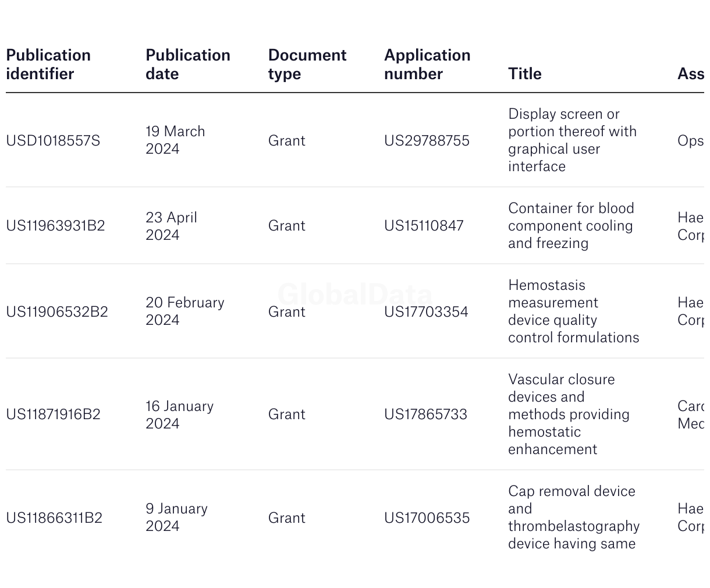This screenshot has width=710, height=588.
Task: Open the Vascular closure devices title
Action: [x=569, y=415]
